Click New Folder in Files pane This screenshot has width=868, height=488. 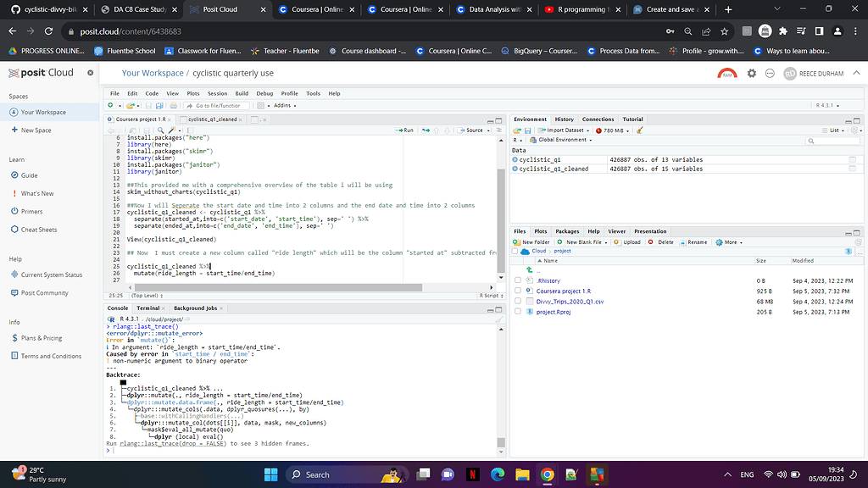(531, 242)
